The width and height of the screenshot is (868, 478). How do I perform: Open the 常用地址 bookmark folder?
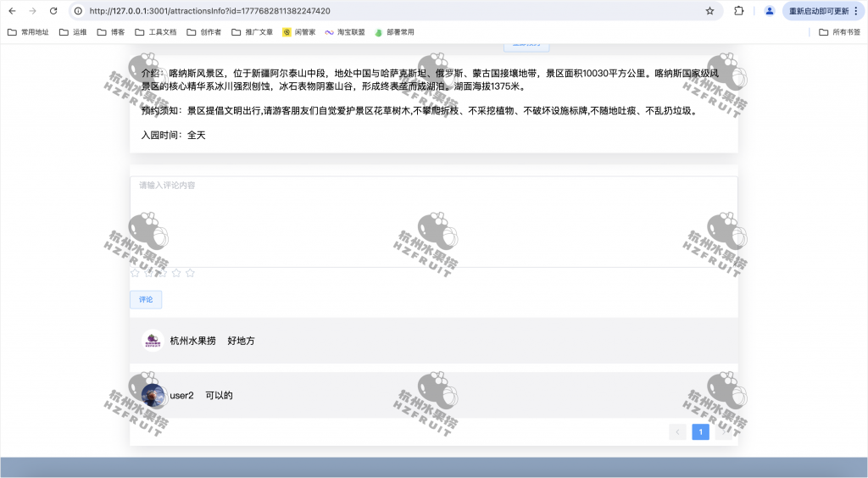click(x=28, y=32)
